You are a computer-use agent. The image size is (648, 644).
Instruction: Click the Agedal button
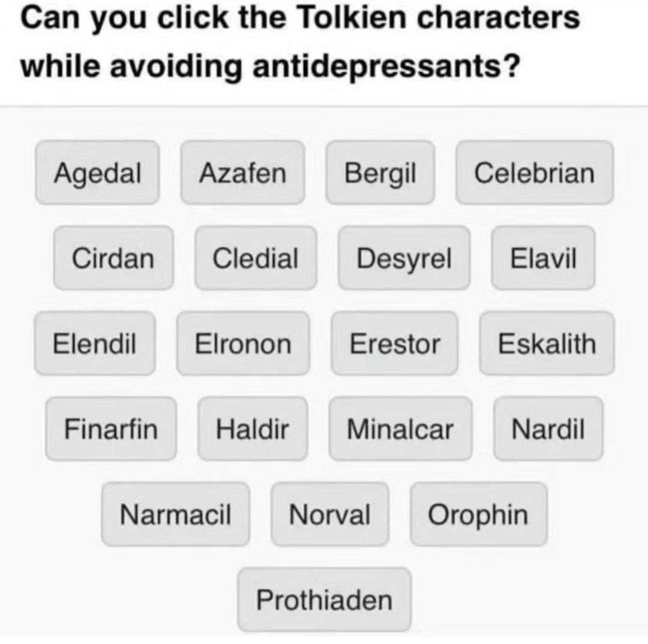point(97,173)
